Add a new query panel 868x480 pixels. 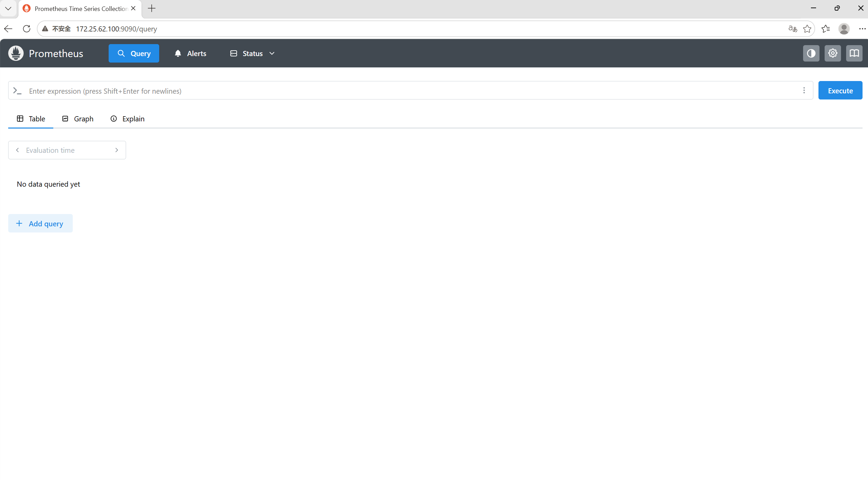click(40, 223)
